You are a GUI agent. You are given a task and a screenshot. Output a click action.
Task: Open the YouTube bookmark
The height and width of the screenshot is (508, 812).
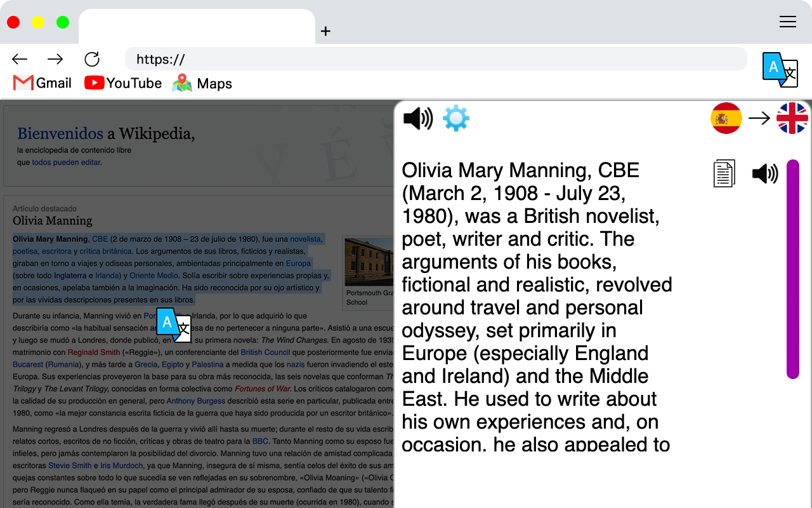pos(123,83)
